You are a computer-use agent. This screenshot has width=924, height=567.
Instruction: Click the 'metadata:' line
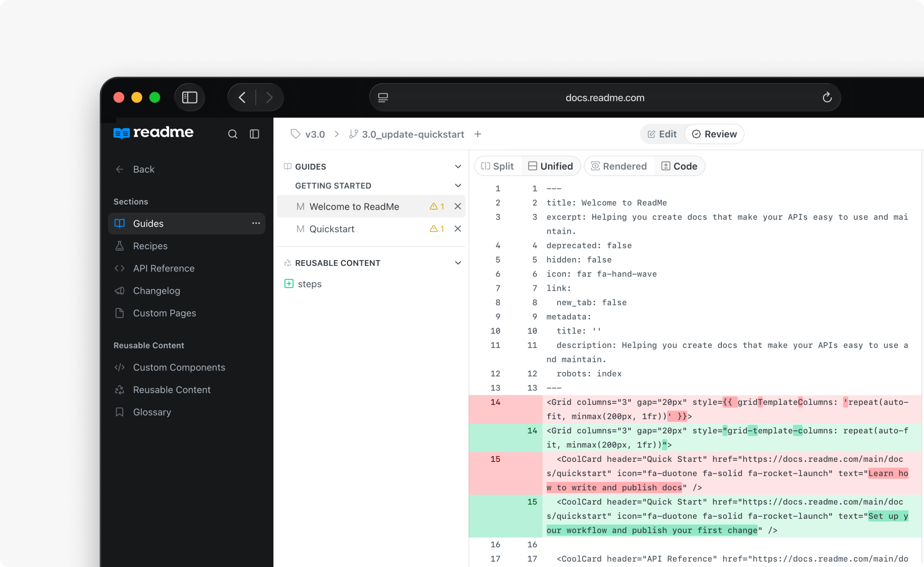pos(569,317)
